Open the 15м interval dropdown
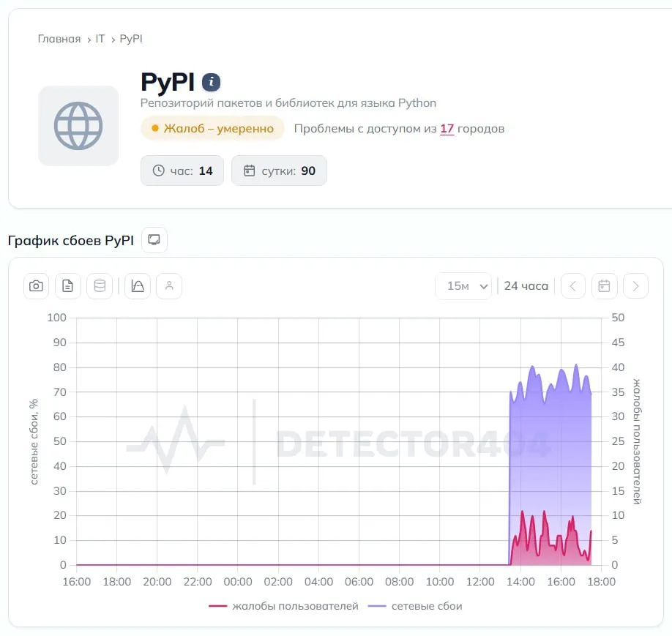672x636 pixels. click(463, 286)
